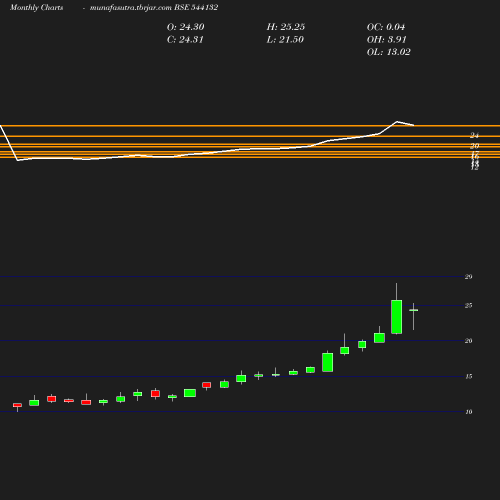Viewport: 500px width, 500px height.
Task: Click the 25 price axis label
Action: pyautogui.click(x=469, y=305)
